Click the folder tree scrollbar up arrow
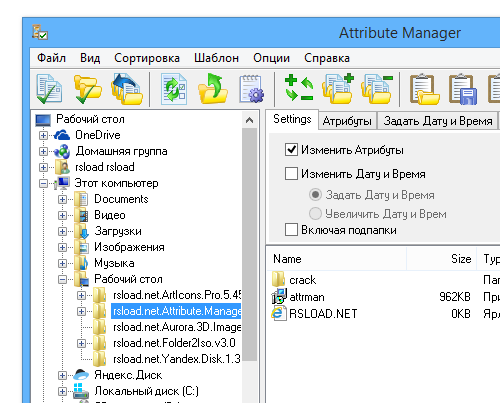500x403 pixels. pyautogui.click(x=249, y=120)
